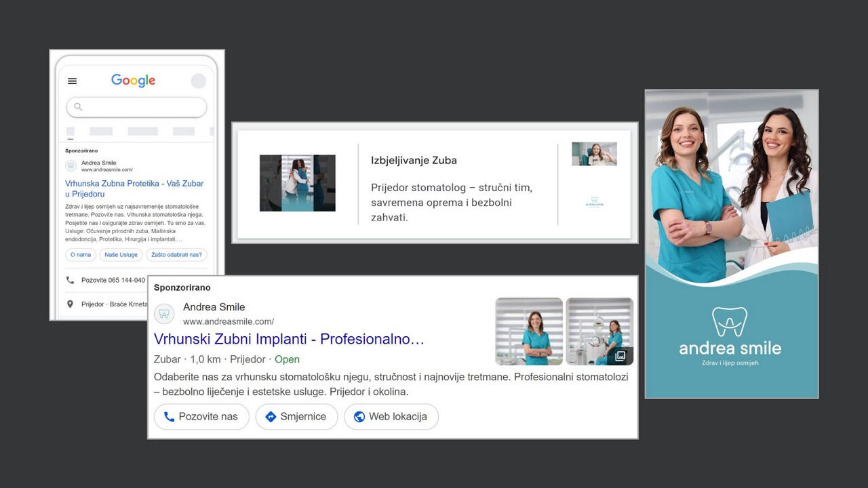Select the "O nama" sitelink chip

[80, 255]
